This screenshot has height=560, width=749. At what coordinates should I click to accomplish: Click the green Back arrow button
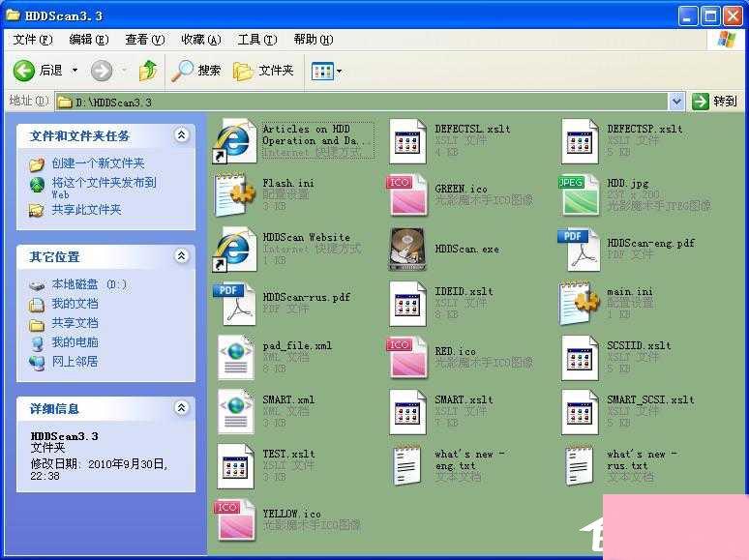[24, 71]
